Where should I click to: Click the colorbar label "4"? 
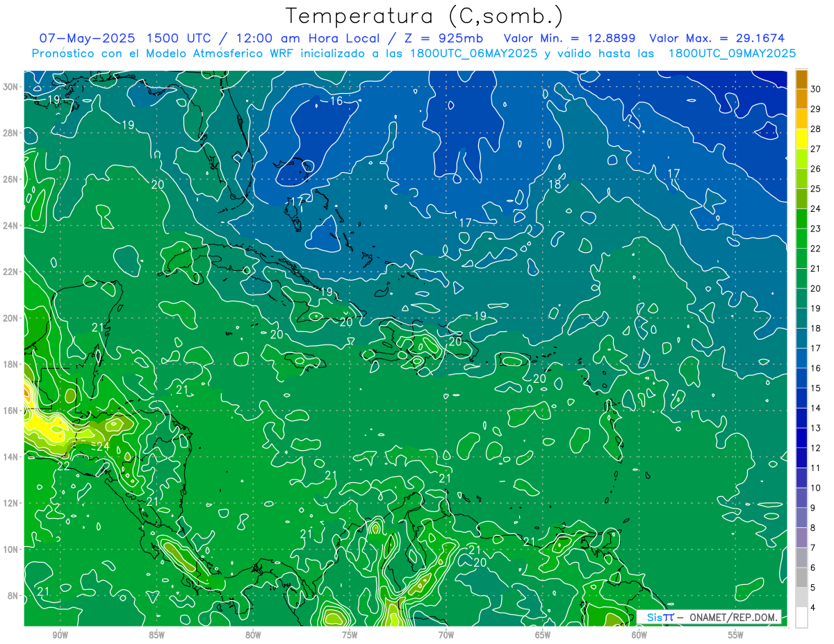(x=813, y=608)
